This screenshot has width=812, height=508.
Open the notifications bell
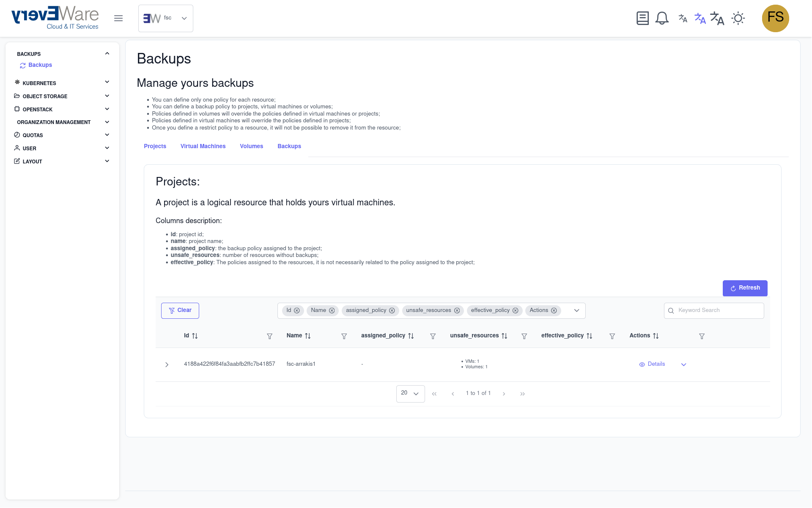coord(662,18)
